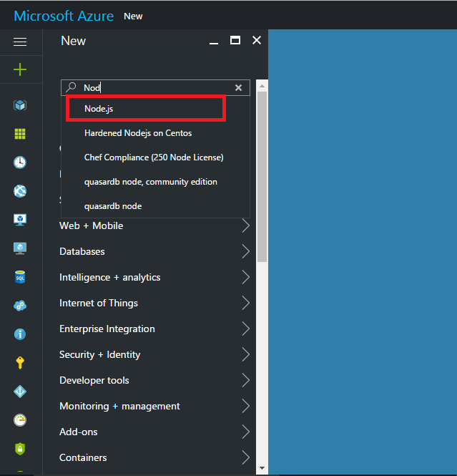
Task: Open Cloud services gear-cloud icon
Action: 20,306
